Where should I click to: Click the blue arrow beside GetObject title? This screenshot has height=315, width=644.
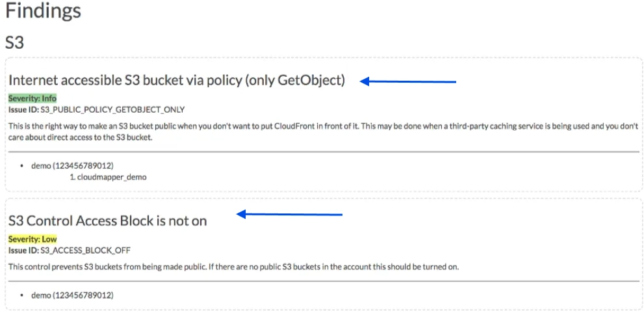coord(408,82)
